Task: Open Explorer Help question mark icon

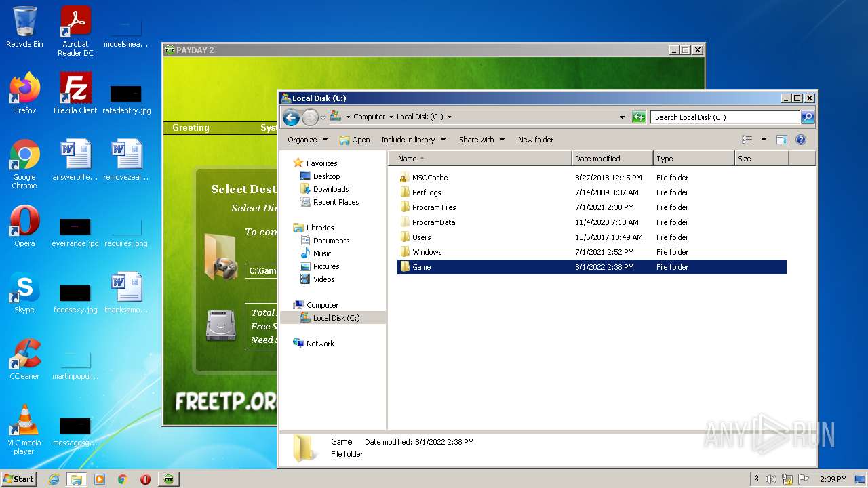Action: click(x=800, y=140)
